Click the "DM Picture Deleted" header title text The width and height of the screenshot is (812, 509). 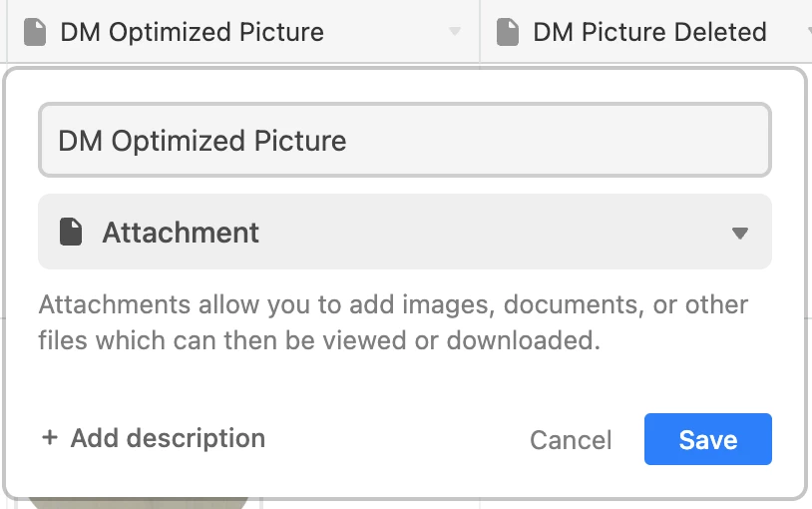(649, 32)
